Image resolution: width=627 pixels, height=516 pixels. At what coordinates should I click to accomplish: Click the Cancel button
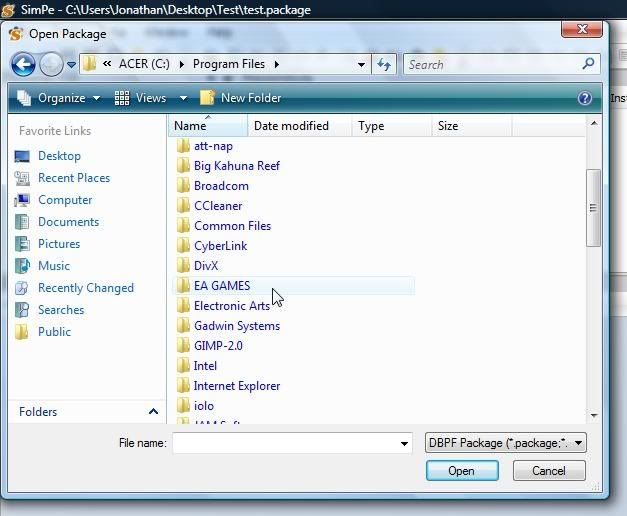click(x=549, y=471)
